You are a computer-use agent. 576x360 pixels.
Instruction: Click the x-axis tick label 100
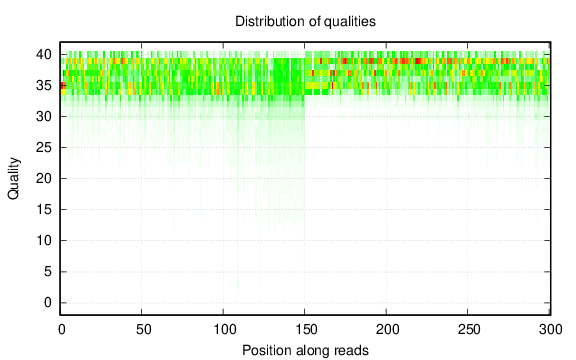click(224, 330)
